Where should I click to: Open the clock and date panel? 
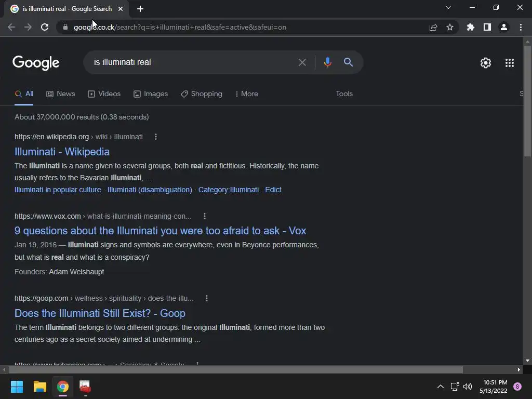click(x=494, y=387)
